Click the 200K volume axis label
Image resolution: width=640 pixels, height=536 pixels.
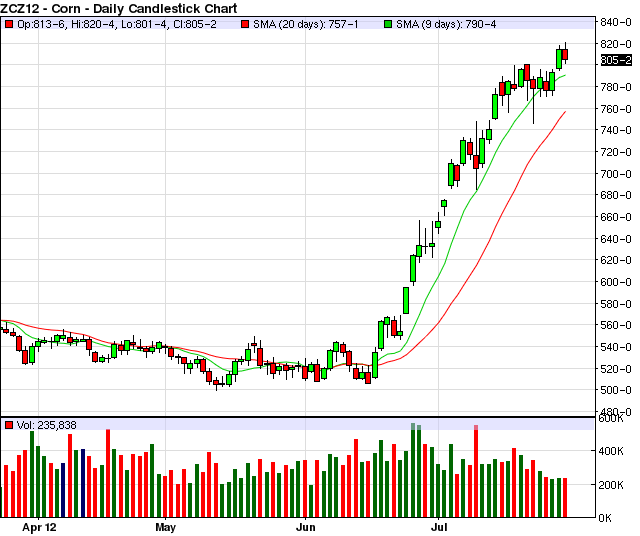coord(611,485)
